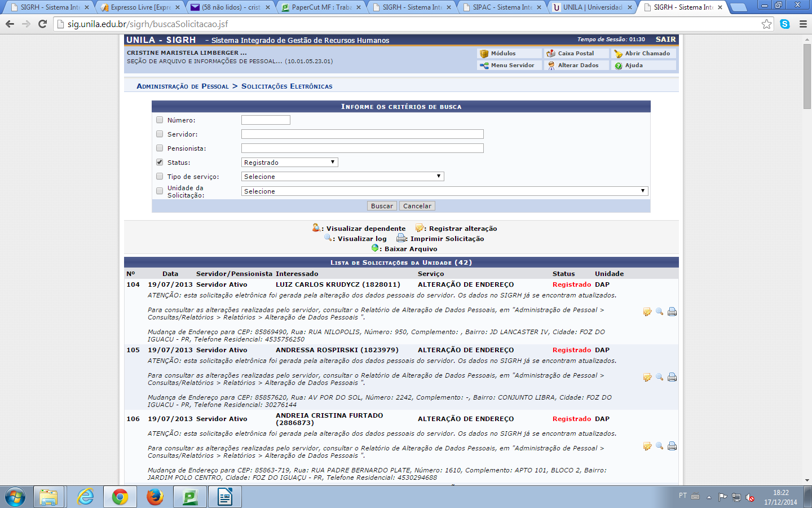Click the UNILA - SIGRH header title
This screenshot has width=812, height=508.
[161, 40]
